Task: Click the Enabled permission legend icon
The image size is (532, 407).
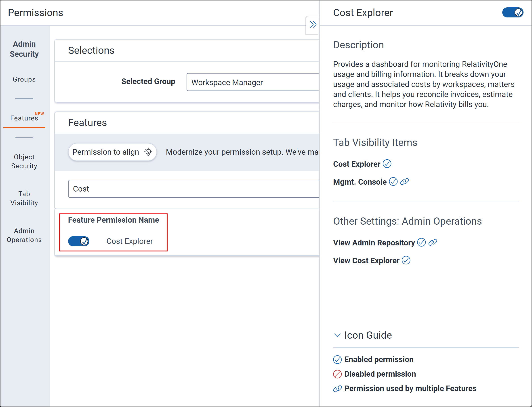Action: (x=337, y=360)
